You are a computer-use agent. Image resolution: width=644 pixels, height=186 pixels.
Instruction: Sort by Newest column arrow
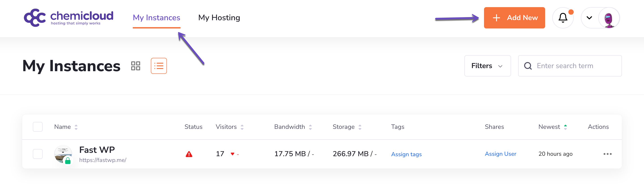point(565,127)
